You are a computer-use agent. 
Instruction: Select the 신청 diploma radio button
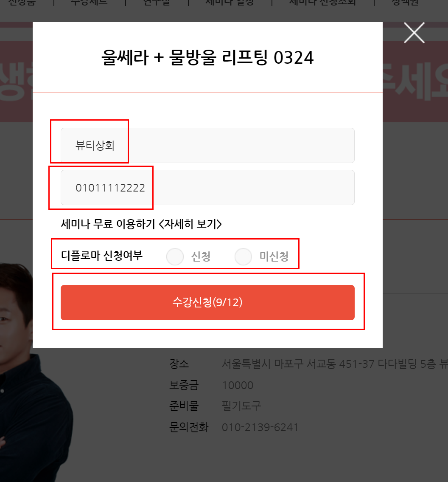point(175,257)
